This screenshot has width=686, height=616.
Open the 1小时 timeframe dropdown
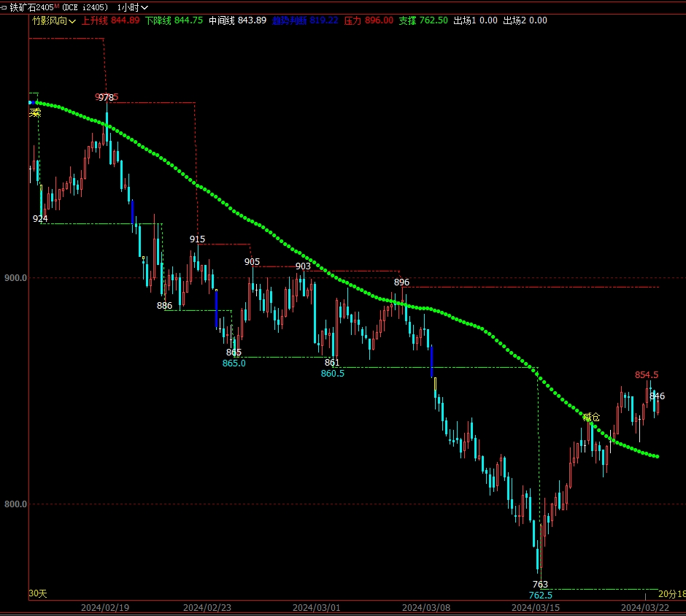point(133,7)
